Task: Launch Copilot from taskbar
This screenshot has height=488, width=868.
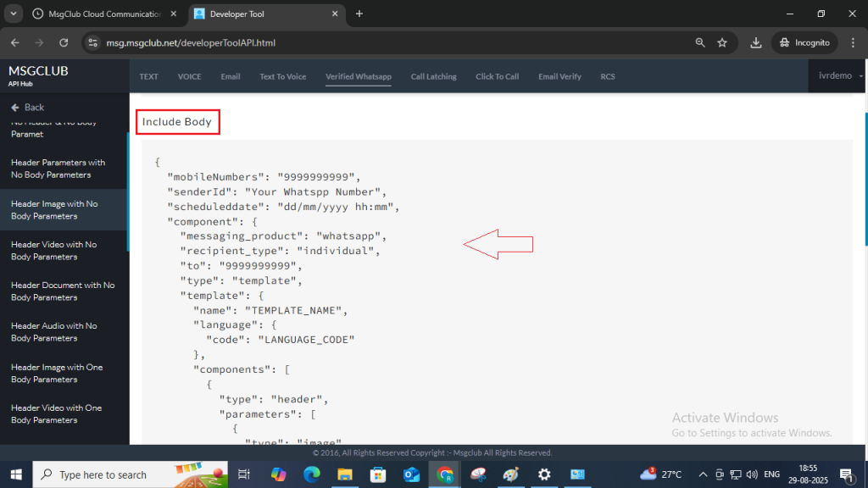Action: click(278, 474)
